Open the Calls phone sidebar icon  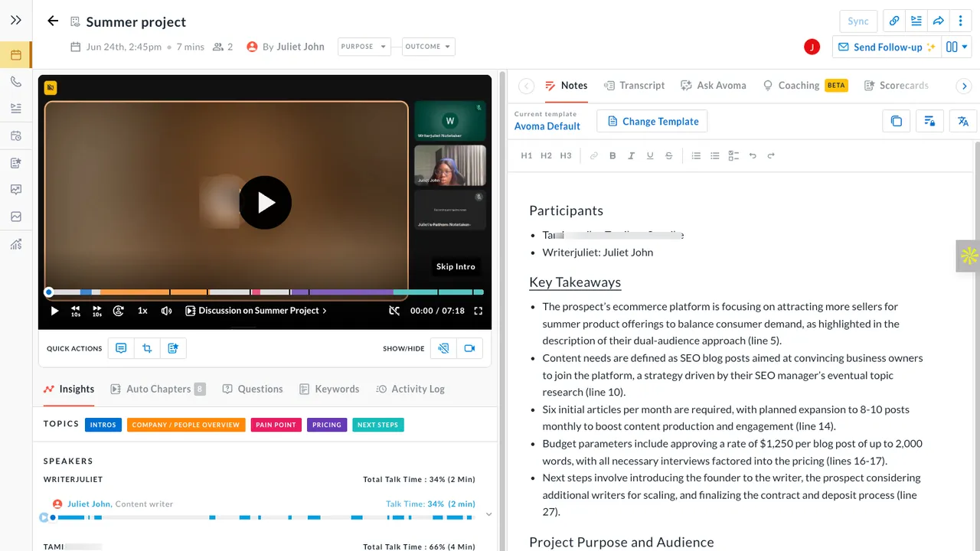pyautogui.click(x=16, y=82)
